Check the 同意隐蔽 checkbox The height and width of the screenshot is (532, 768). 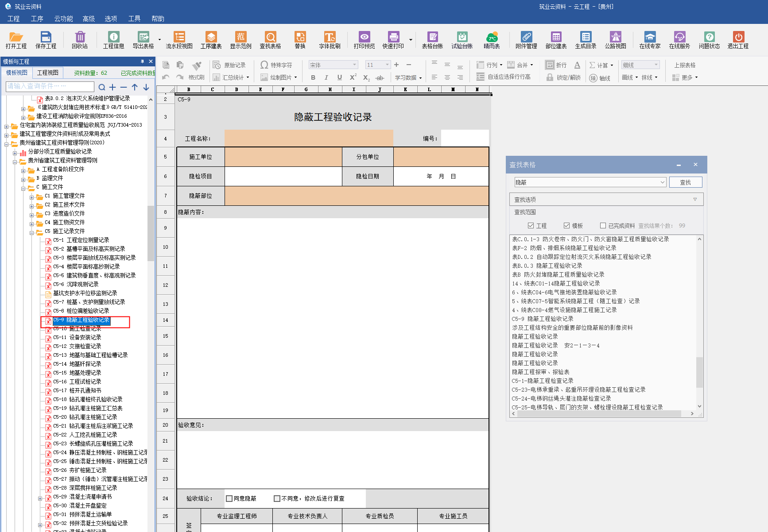coord(229,498)
